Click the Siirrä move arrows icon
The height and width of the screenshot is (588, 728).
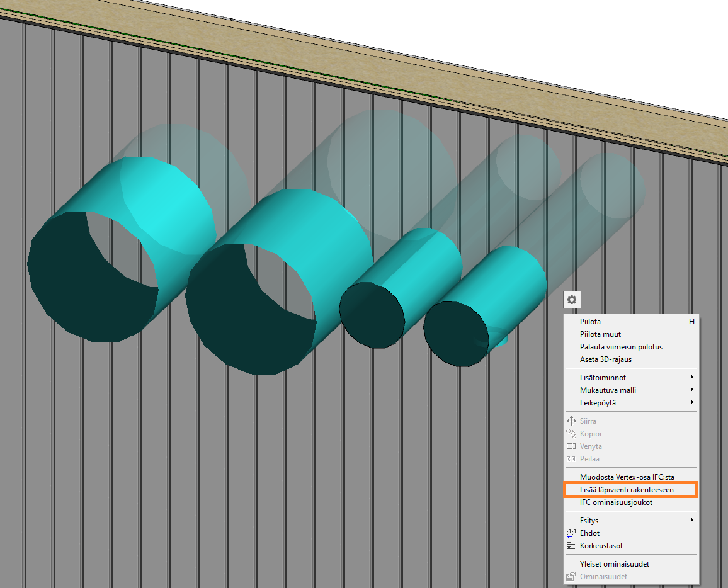[x=571, y=421]
